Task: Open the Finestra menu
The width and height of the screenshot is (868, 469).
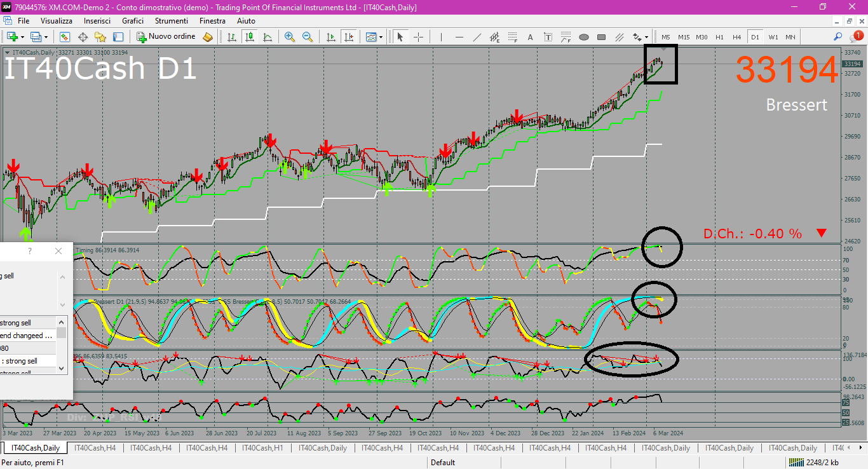Action: click(x=212, y=21)
